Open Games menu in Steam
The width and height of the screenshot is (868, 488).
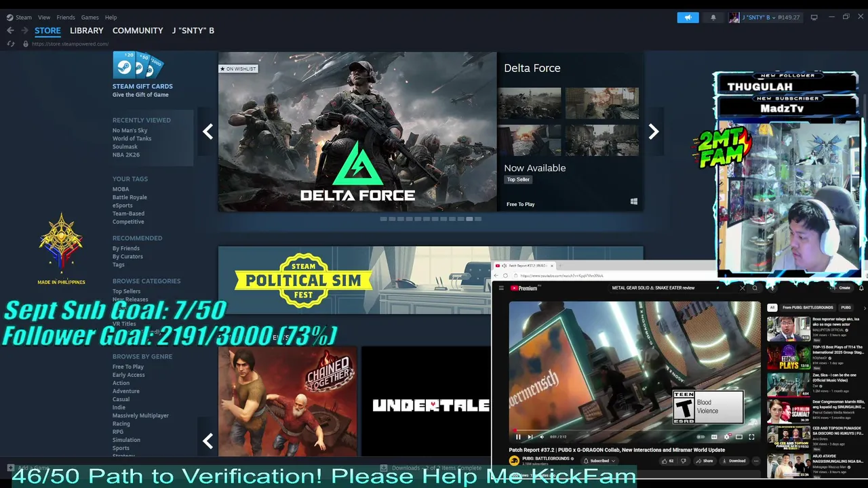point(90,17)
